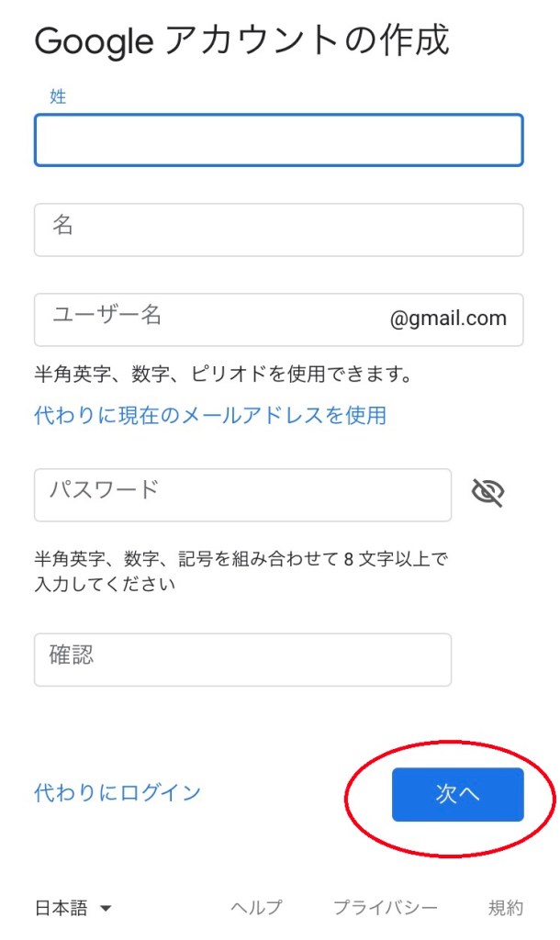Focus the 姓 (last name) field
This screenshot has height=940, width=560.
click(278, 140)
